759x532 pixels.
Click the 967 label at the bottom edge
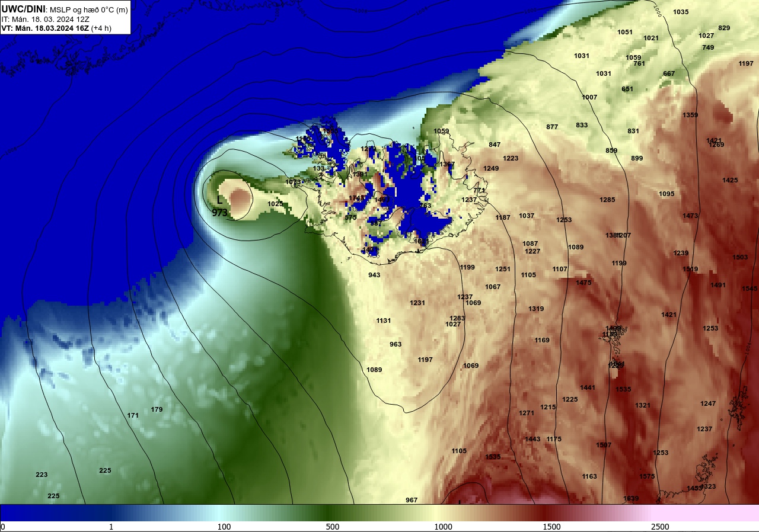412,500
